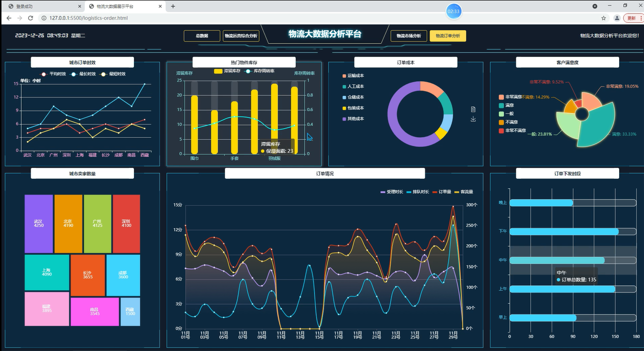Open the 物流市场分析 page
The image size is (644, 351).
point(409,36)
